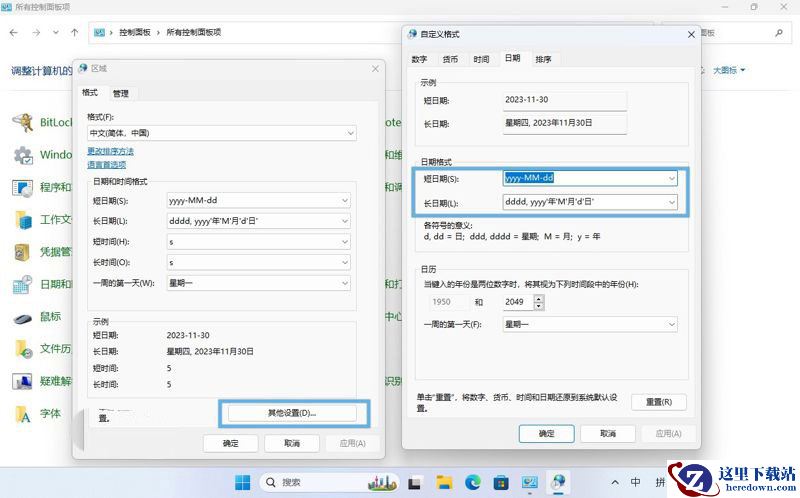Click the 语言首选项 link

tap(106, 165)
